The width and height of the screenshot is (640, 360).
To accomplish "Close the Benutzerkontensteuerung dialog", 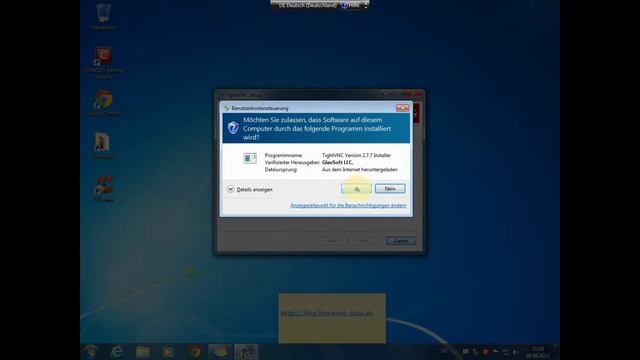I will (402, 108).
